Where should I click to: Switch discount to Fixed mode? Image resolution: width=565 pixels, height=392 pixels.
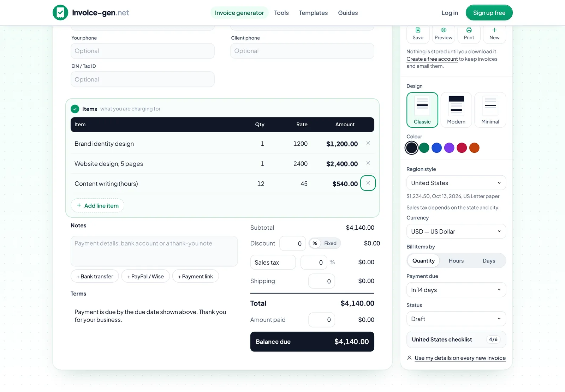point(330,243)
